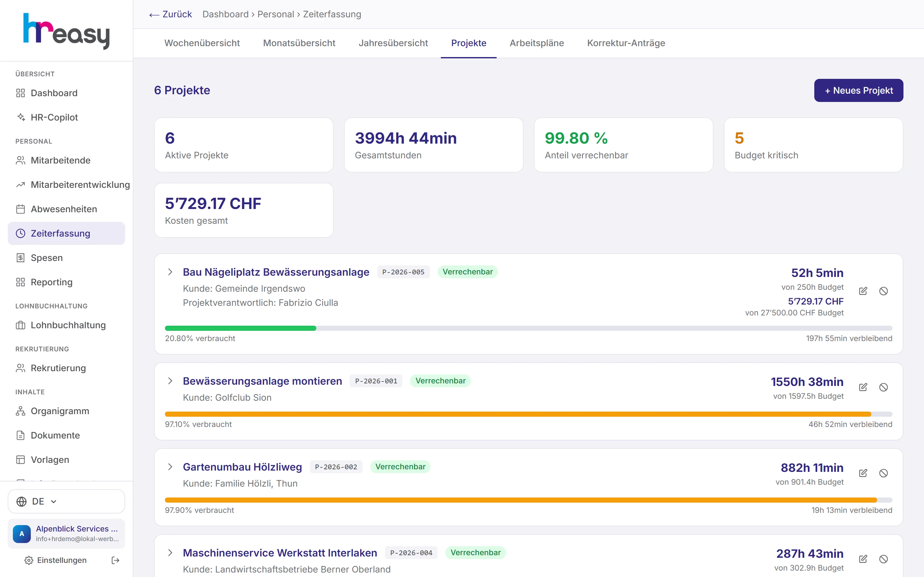Viewport: 924px width, 577px height.
Task: Expand the Bau Nägeliplatz Bewässerungsanlage row
Action: pyautogui.click(x=170, y=272)
